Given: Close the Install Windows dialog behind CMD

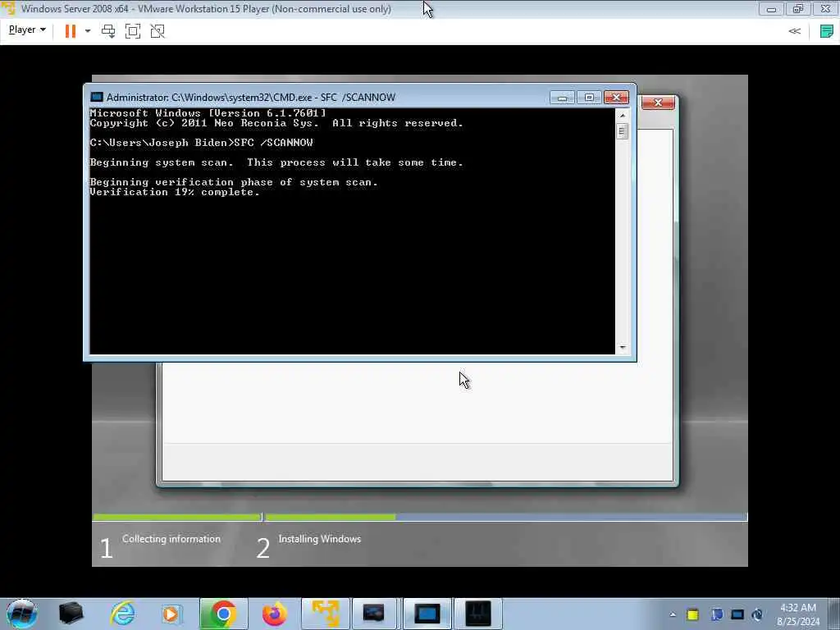Looking at the screenshot, I should [x=658, y=103].
